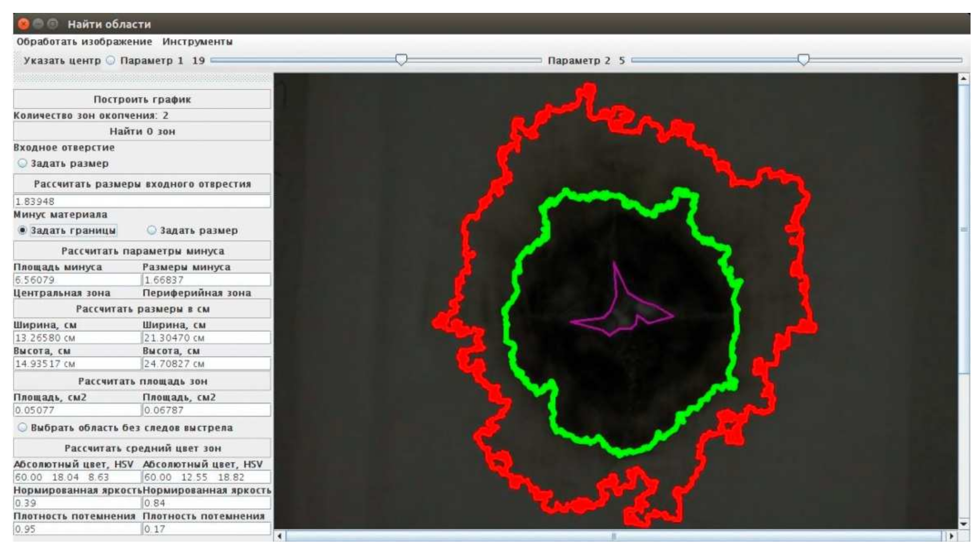Viewport: 980px width, 554px height.
Task: Click the Параметр 1 slider handle
Action: pyautogui.click(x=401, y=60)
